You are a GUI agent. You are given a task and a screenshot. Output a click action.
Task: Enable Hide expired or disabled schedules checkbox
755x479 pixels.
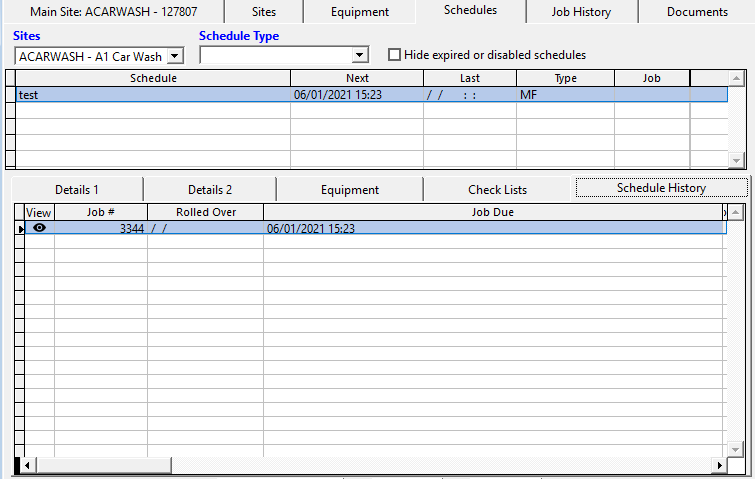394,55
